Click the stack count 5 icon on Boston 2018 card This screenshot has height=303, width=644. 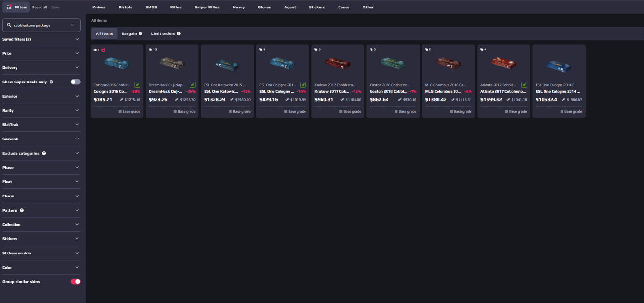click(372, 49)
